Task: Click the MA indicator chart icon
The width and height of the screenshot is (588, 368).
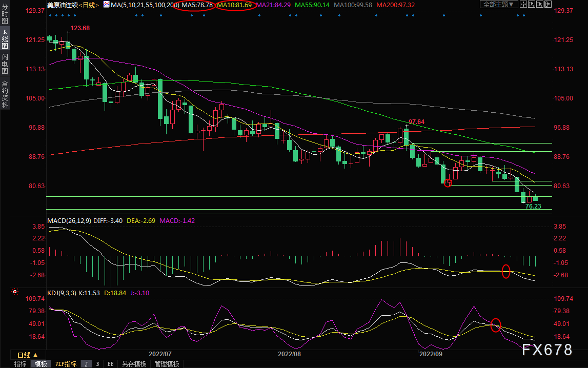Action: [x=106, y=5]
